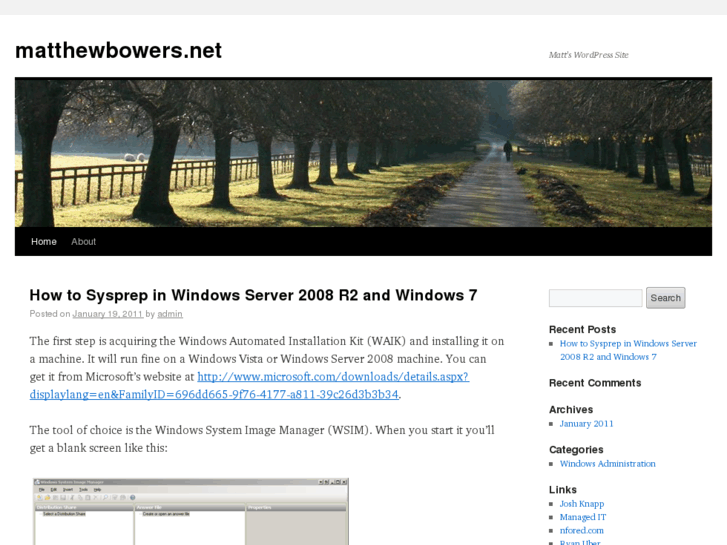The height and width of the screenshot is (545, 727).
Task: Open recent post How to Sysprep in sidebar
Action: click(628, 350)
